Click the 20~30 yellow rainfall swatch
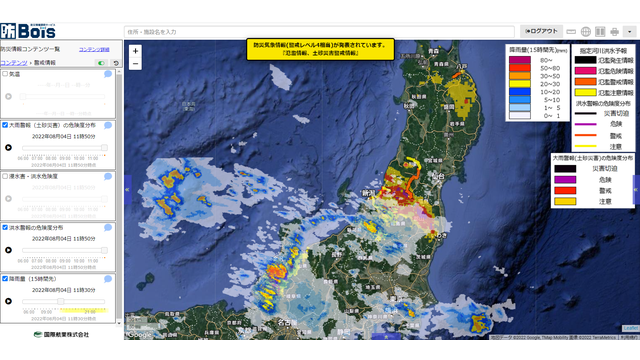 [x=520, y=84]
